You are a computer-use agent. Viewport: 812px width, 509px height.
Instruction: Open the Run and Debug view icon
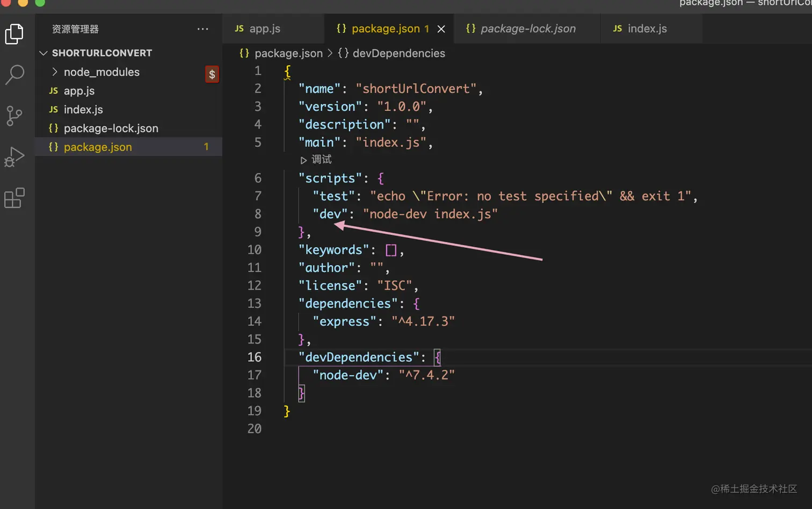15,157
